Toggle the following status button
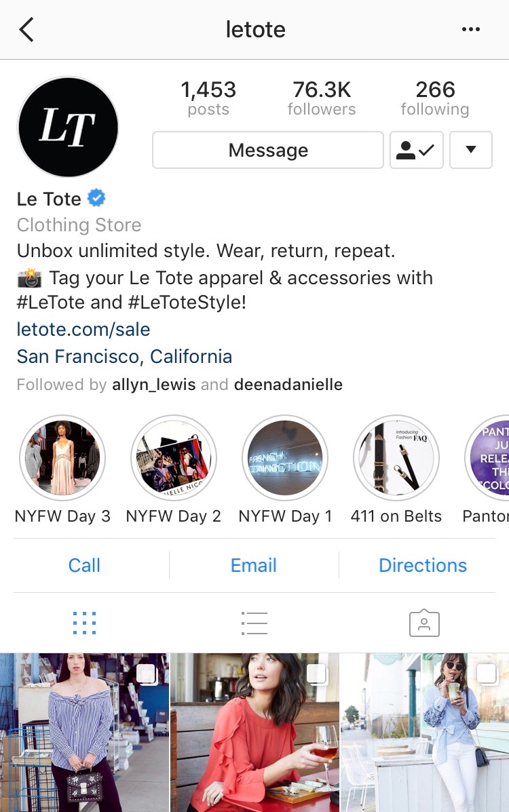509x812 pixels. tap(417, 150)
